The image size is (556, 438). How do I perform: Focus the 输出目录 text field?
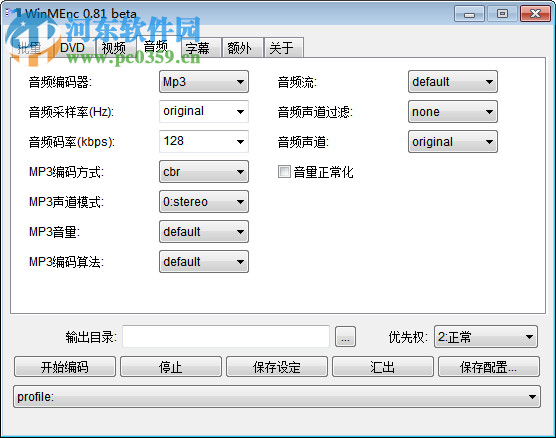226,336
